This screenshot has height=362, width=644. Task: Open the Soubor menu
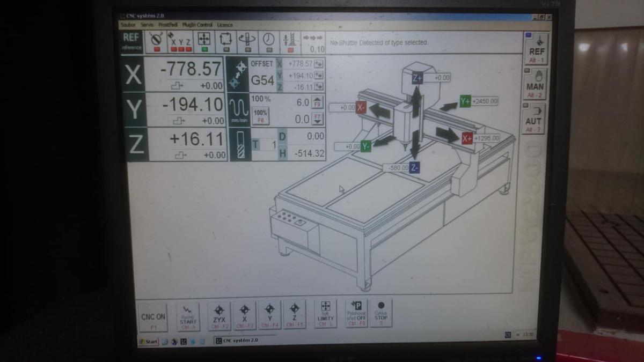pyautogui.click(x=129, y=25)
